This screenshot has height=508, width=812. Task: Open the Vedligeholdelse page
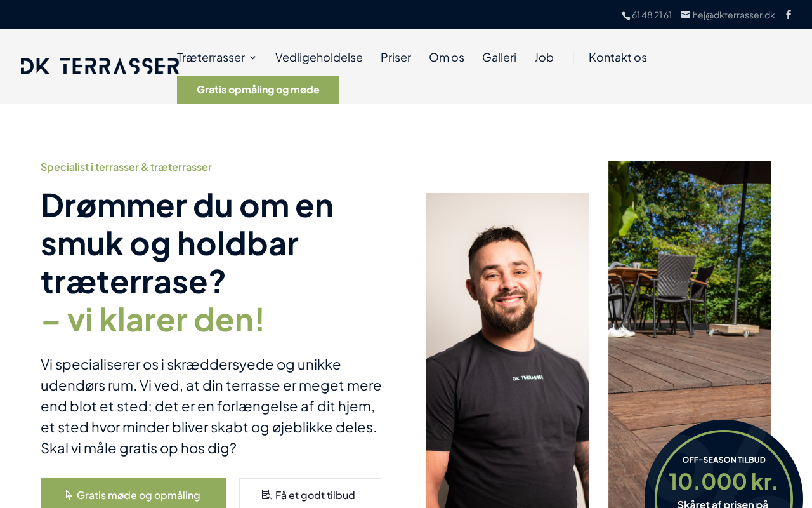[x=319, y=57]
